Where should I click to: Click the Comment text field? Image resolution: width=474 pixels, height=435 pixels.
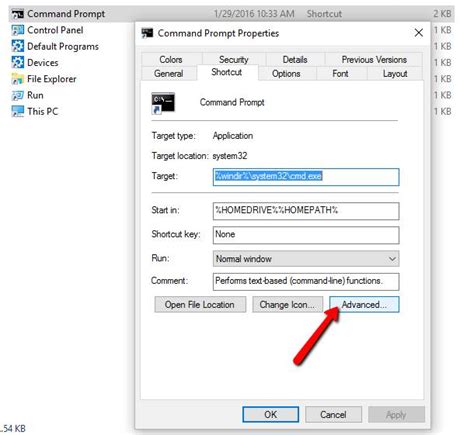306,282
